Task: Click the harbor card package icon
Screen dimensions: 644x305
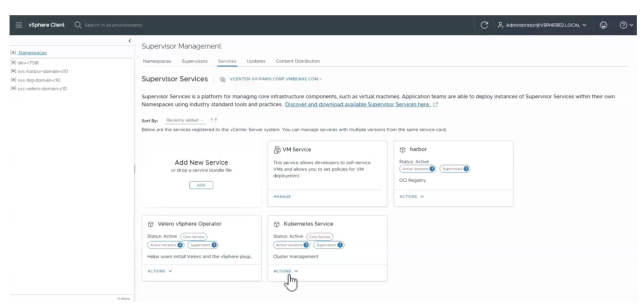Action: coord(402,150)
